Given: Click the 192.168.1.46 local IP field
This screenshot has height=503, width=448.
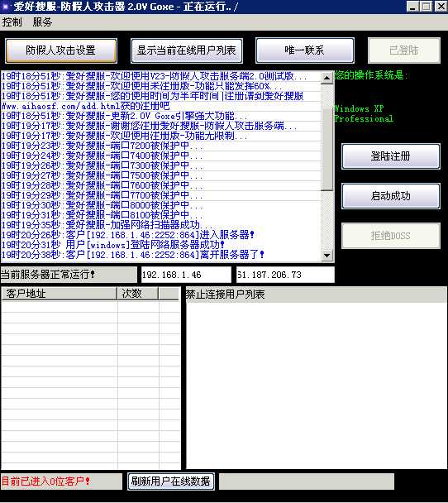Looking at the screenshot, I should [186, 275].
